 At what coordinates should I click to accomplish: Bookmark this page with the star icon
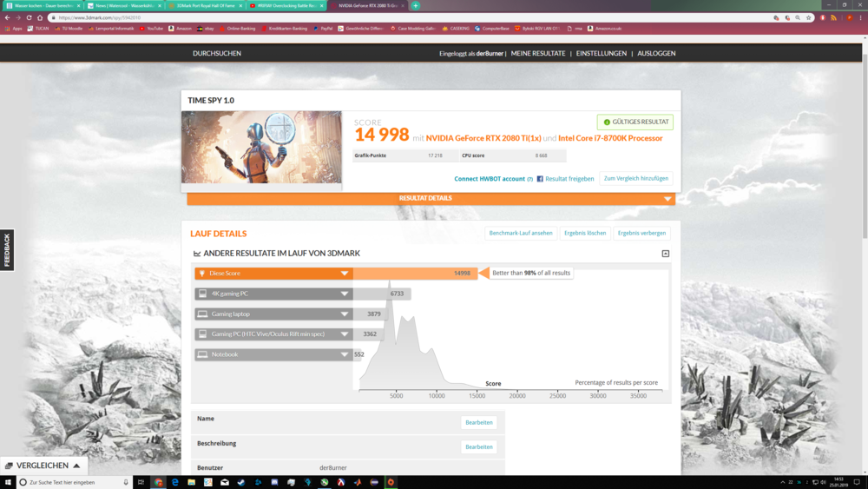pos(809,17)
